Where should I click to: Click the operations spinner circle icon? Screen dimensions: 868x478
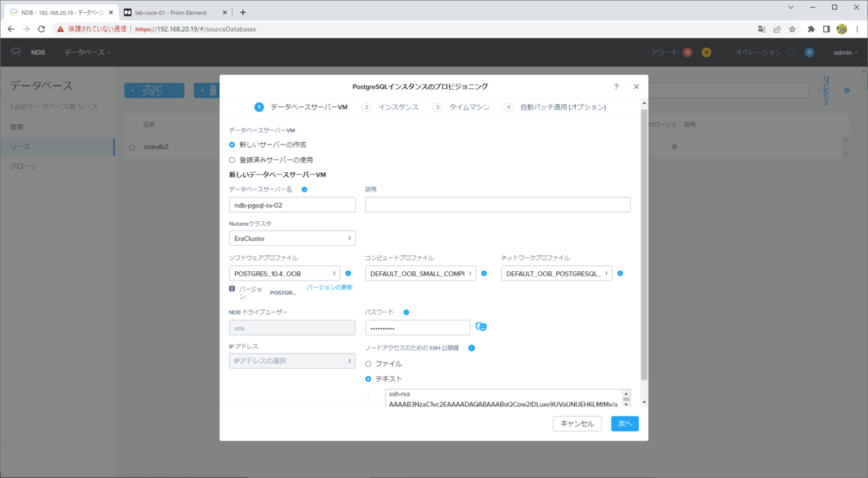(x=791, y=52)
